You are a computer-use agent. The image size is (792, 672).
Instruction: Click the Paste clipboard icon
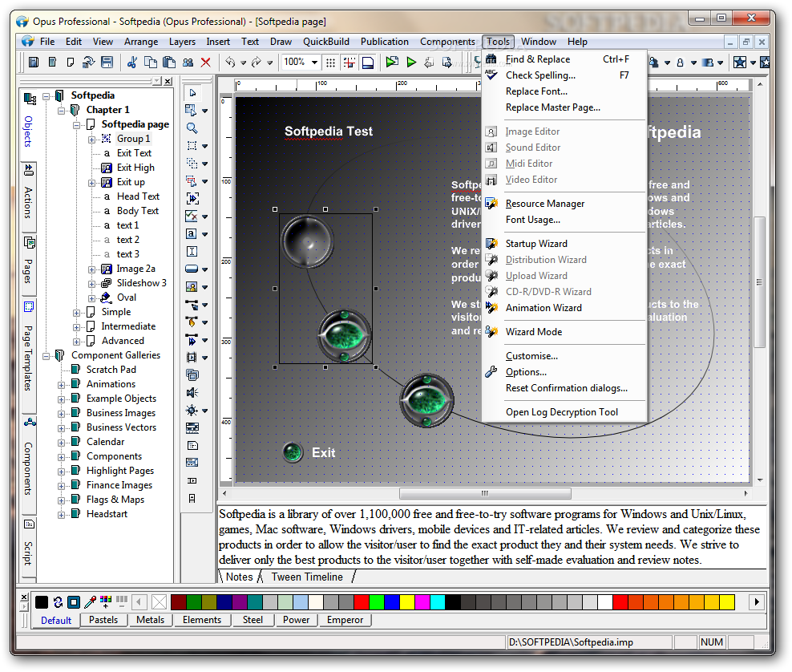[169, 62]
